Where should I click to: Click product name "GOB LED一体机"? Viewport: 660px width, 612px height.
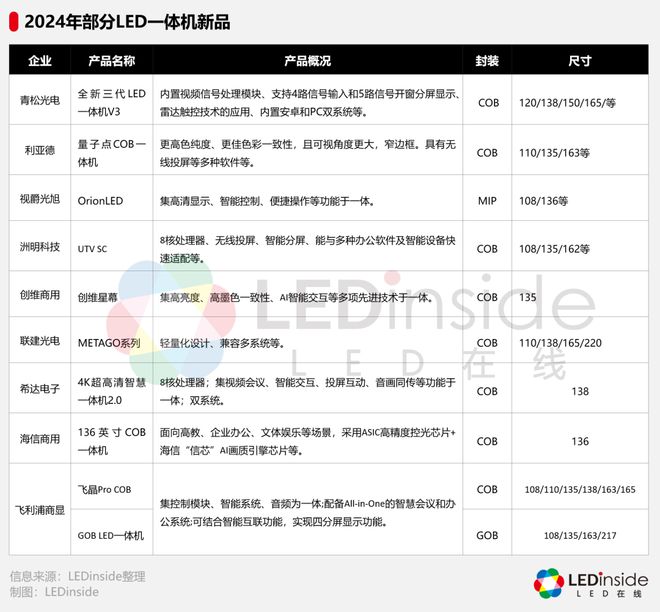[x=111, y=535]
